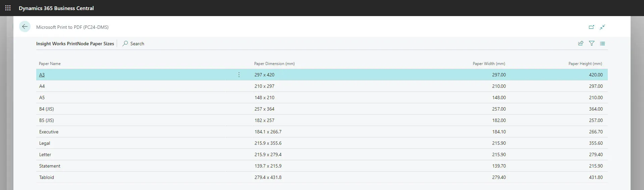This screenshot has height=190, width=644.
Task: Open the A3 paper name link
Action: (x=42, y=75)
